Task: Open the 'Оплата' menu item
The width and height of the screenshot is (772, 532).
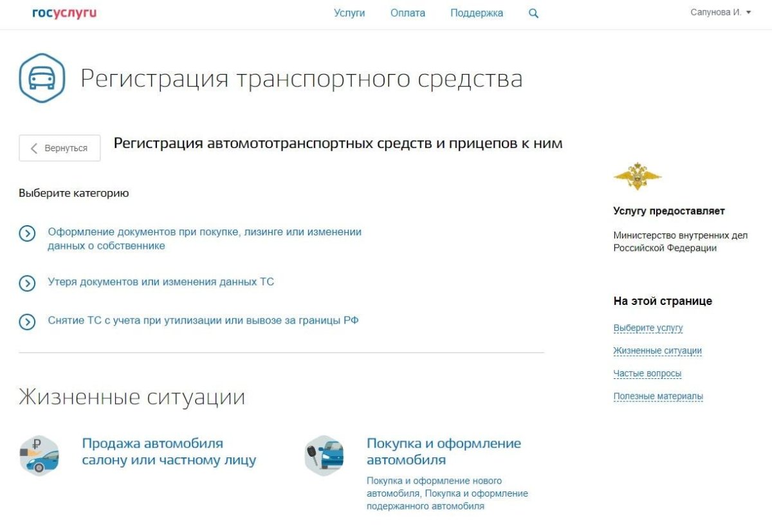Action: point(407,12)
